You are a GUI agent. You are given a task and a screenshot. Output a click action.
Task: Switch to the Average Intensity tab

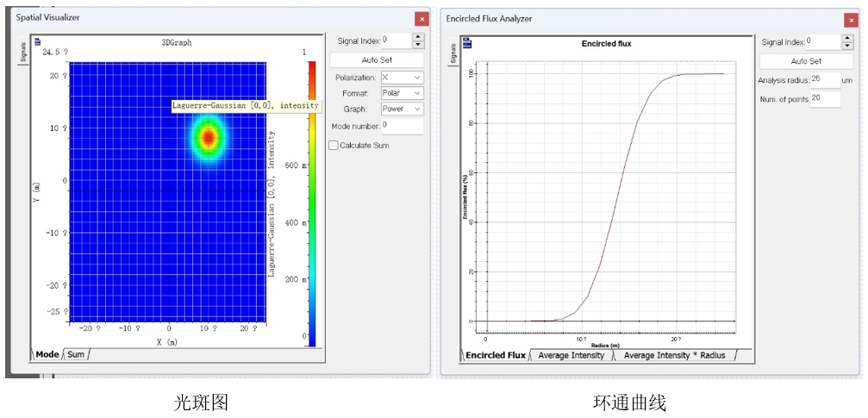point(571,355)
